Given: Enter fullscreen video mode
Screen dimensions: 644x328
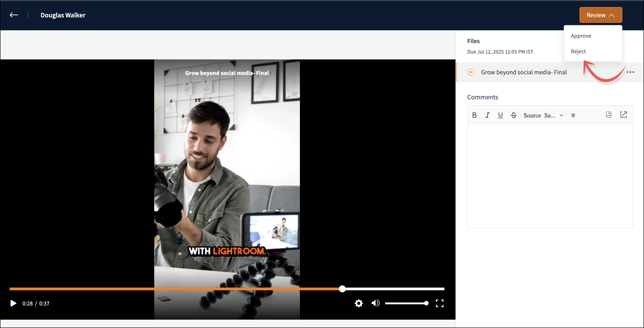Looking at the screenshot, I should point(439,303).
